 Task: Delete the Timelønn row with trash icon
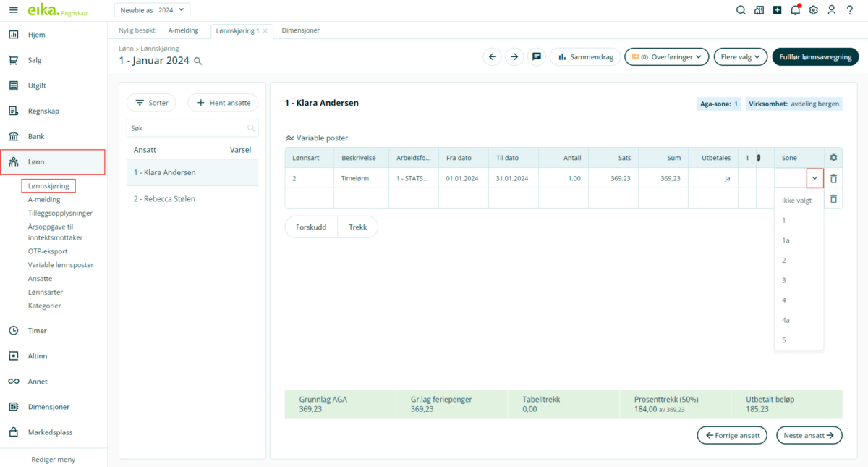click(833, 178)
